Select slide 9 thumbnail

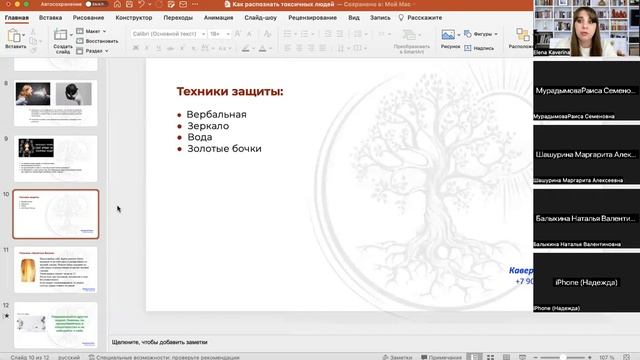(x=56, y=158)
